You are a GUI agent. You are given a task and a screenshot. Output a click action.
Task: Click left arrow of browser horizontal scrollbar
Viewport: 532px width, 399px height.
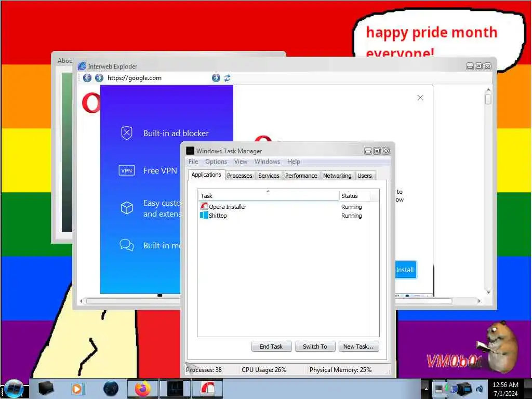81,301
